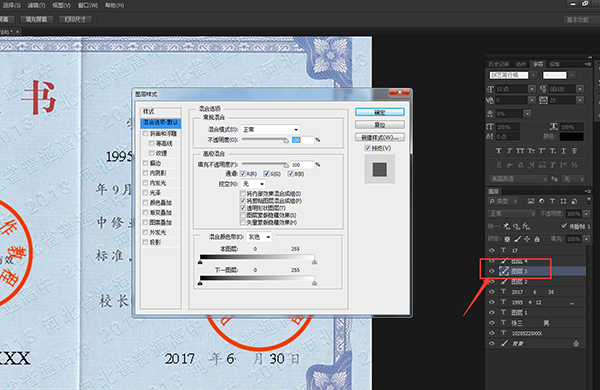The height and width of the screenshot is (390, 600).
Task: Open 混合模式 dropdown showing 正常
Action: (x=270, y=129)
